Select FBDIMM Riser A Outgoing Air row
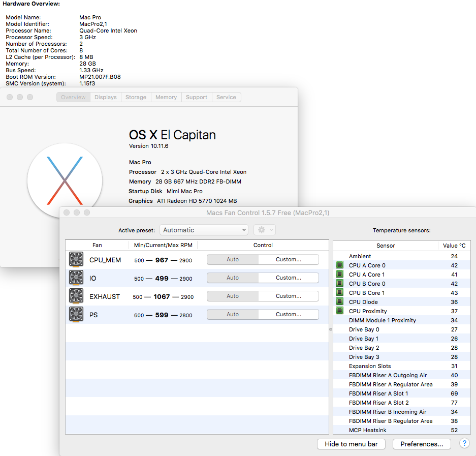This screenshot has height=456, width=476. click(x=402, y=375)
